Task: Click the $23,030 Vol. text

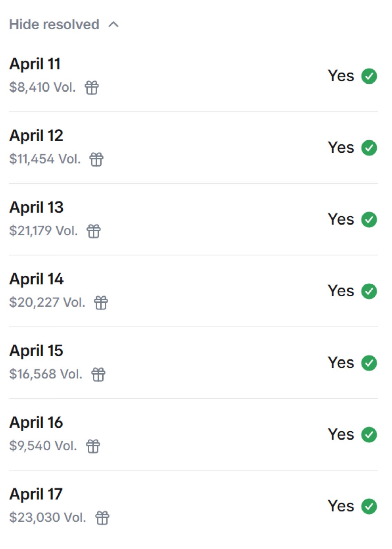Action: point(48,517)
